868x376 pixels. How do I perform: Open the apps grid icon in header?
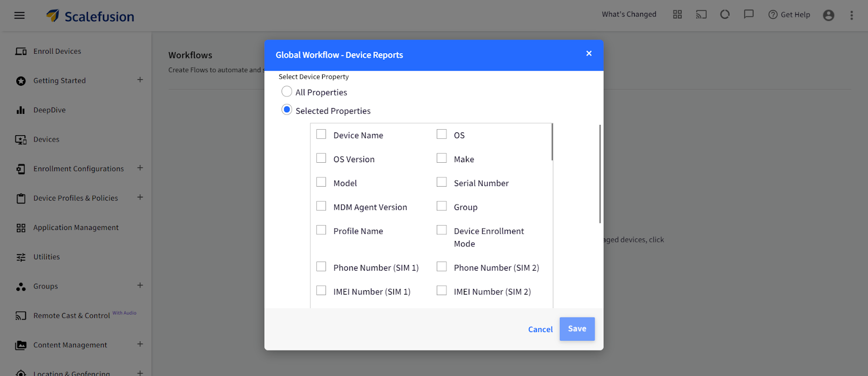click(x=678, y=15)
